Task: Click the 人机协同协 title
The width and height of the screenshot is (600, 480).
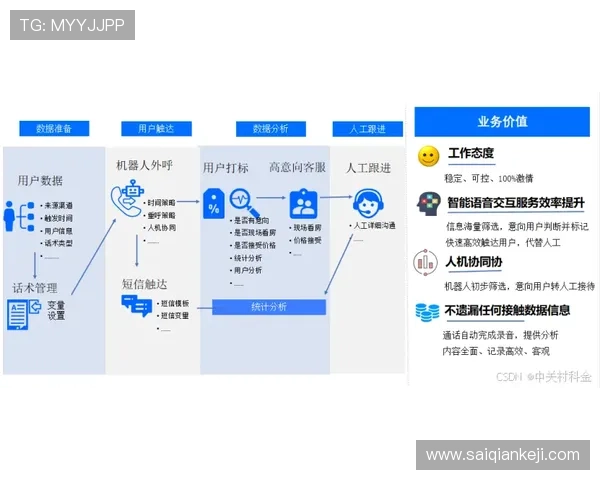Action: (x=474, y=262)
